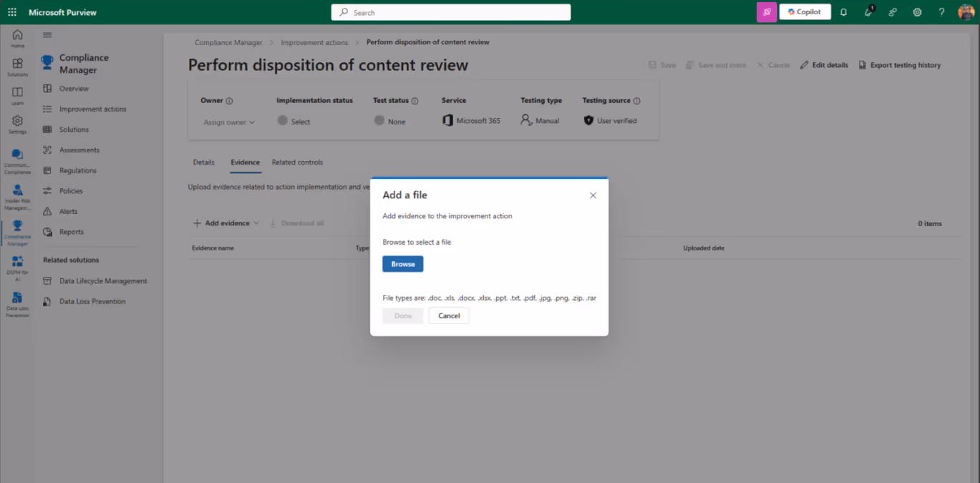Open Regulations in side menu
Screen dimensions: 980x483
[77, 170]
